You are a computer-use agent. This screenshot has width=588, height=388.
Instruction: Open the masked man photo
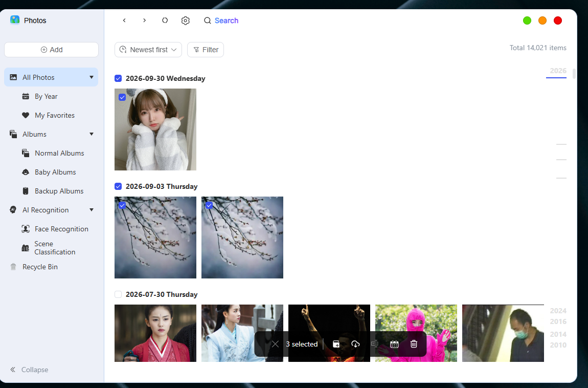click(503, 333)
